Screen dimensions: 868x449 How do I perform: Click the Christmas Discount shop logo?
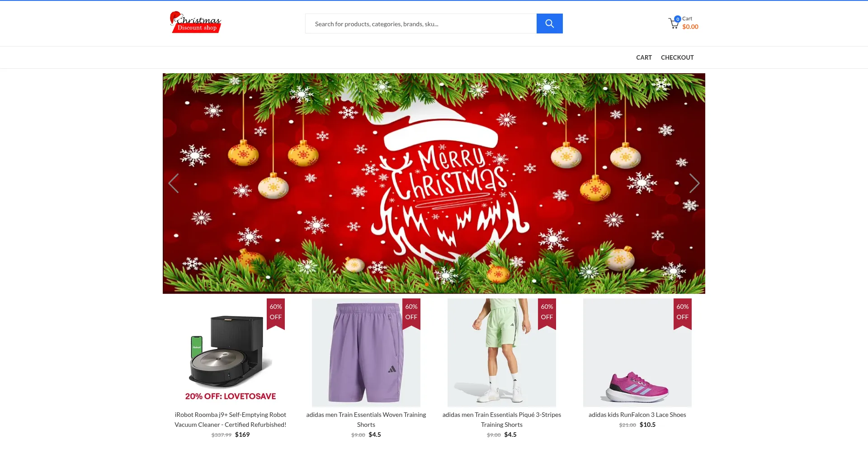(195, 22)
